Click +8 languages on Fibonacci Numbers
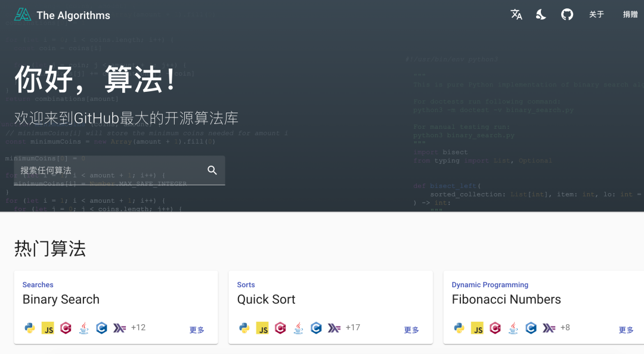 (565, 327)
